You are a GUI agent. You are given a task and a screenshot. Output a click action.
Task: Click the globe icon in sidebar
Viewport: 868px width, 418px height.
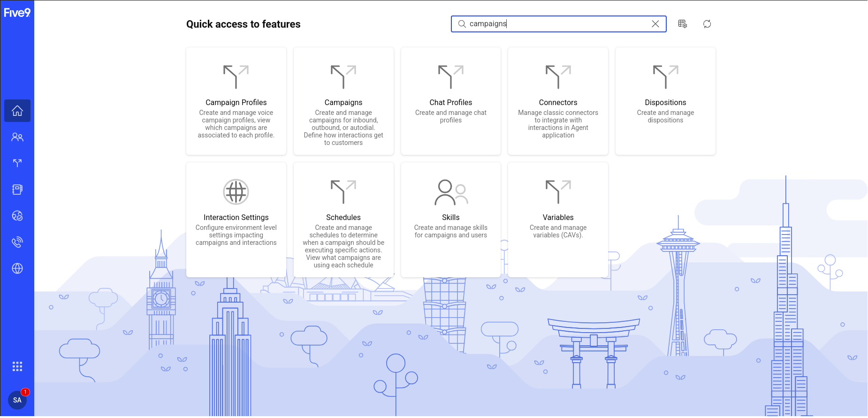(x=17, y=268)
